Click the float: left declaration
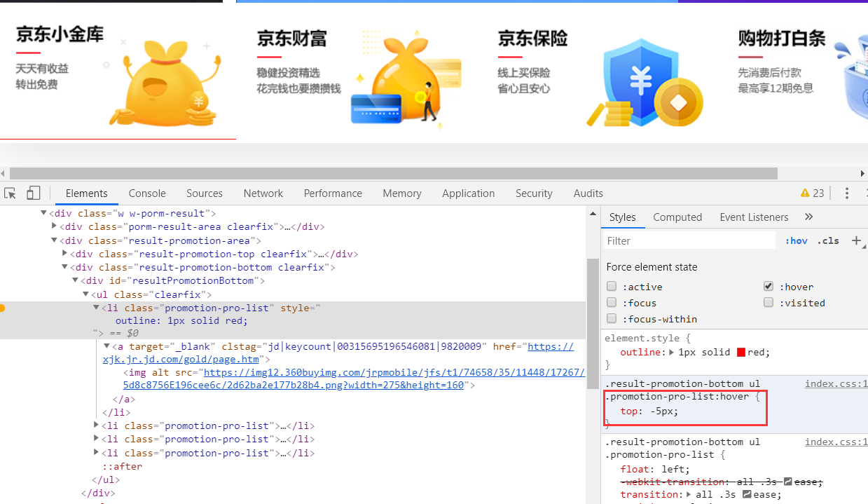Image resolution: width=868 pixels, height=504 pixels. 655,469
